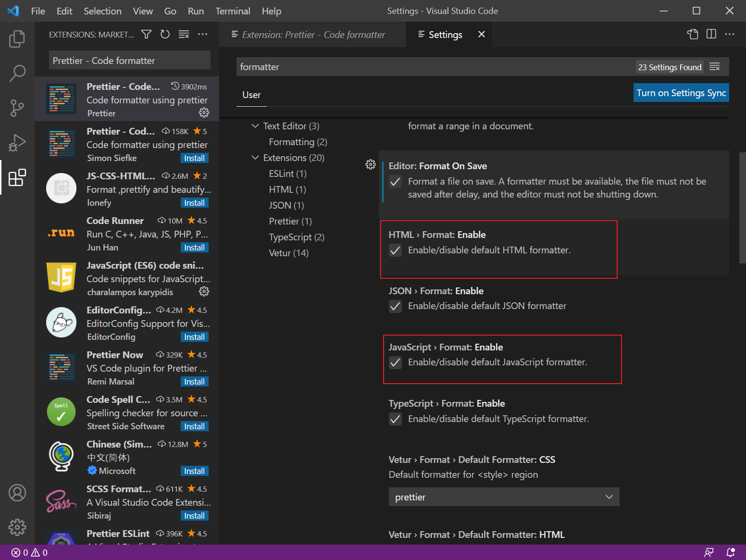Open Settings JSON file icon
Screen dimensions: 746x560
tap(693, 34)
